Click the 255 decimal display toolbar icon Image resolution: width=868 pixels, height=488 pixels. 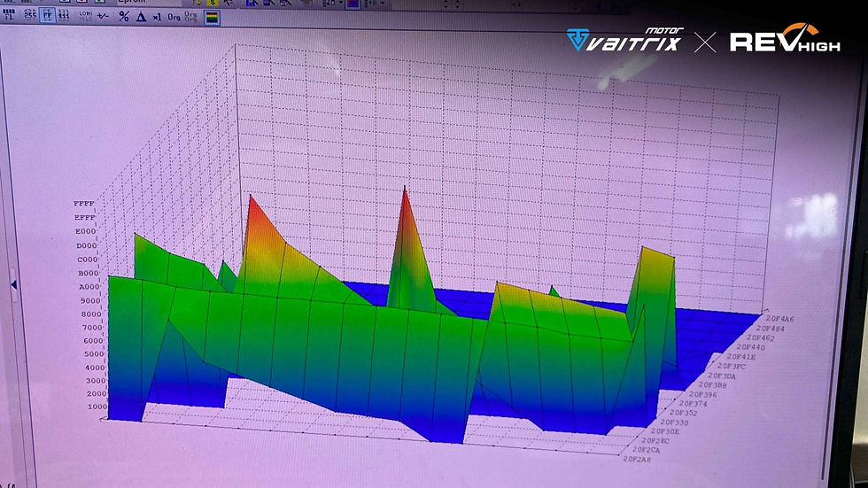coord(30,15)
